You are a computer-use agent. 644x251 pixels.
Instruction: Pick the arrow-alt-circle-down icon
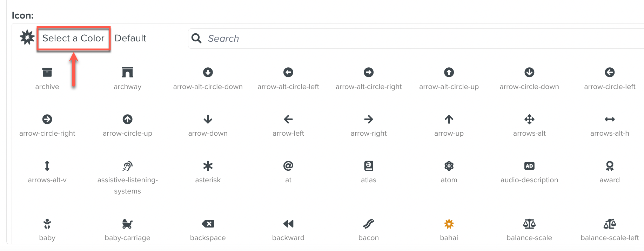point(208,72)
